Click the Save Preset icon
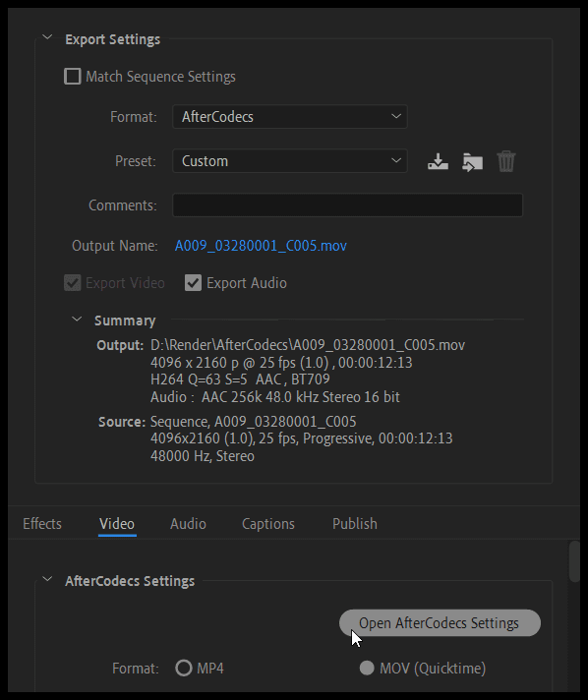This screenshot has width=588, height=700. 438,161
